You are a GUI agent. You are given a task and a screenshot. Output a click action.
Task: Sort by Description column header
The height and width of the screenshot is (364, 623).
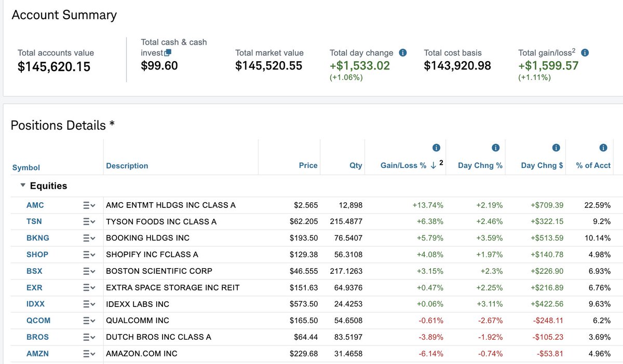(x=127, y=166)
